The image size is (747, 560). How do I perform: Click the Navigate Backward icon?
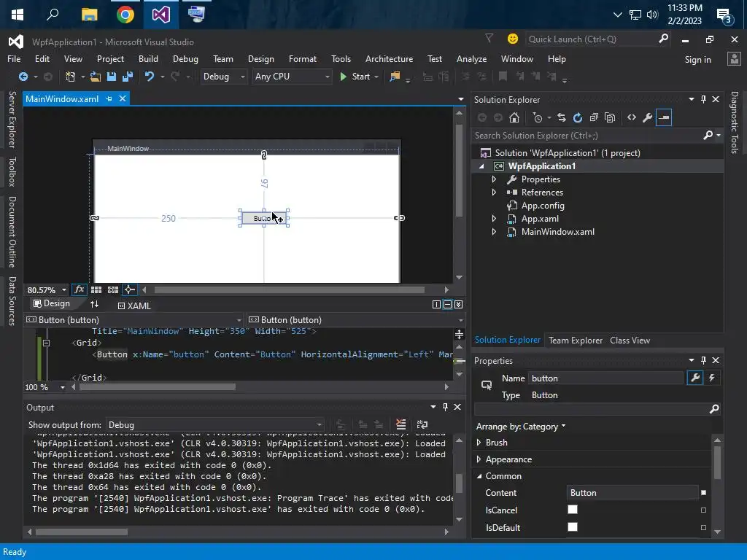(x=23, y=76)
